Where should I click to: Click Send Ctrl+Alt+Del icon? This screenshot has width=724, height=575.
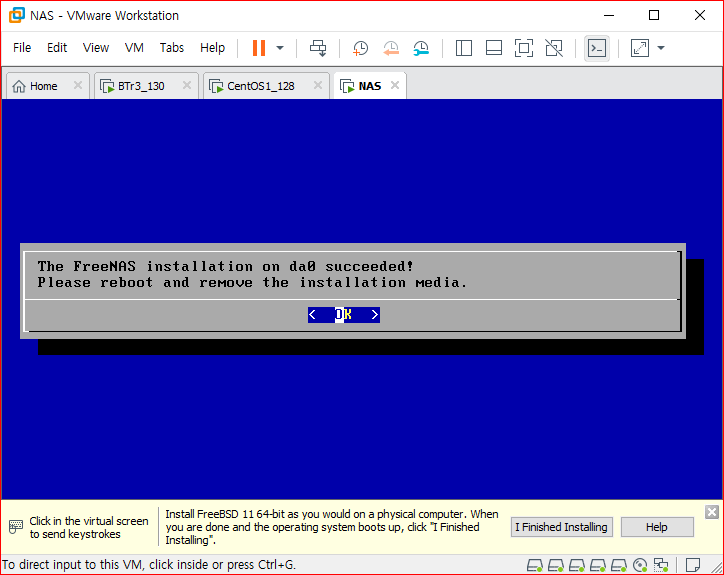[318, 48]
